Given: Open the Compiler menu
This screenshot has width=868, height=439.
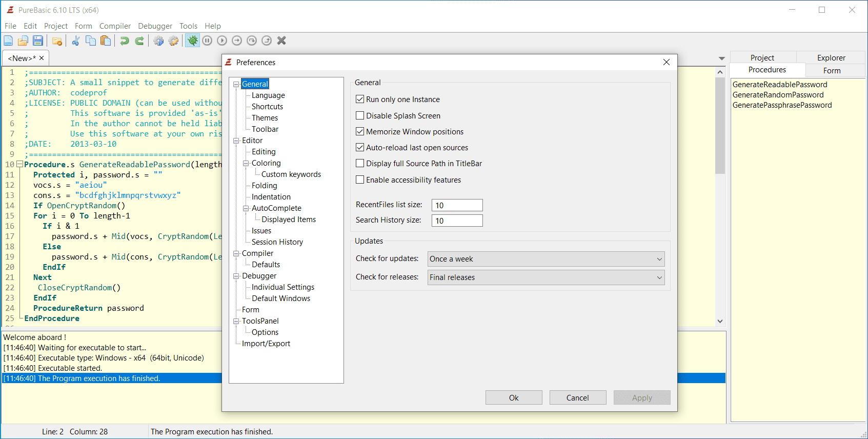Looking at the screenshot, I should [x=115, y=26].
